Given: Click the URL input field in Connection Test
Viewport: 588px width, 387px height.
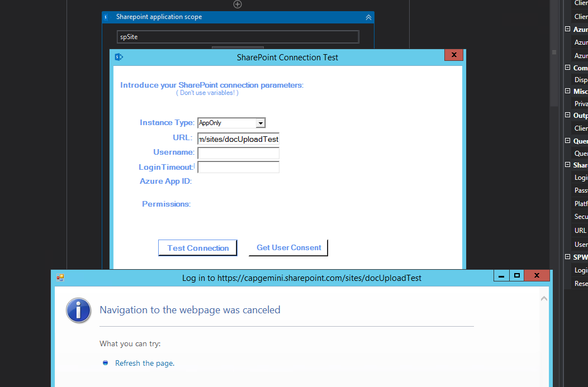Looking at the screenshot, I should [x=239, y=139].
